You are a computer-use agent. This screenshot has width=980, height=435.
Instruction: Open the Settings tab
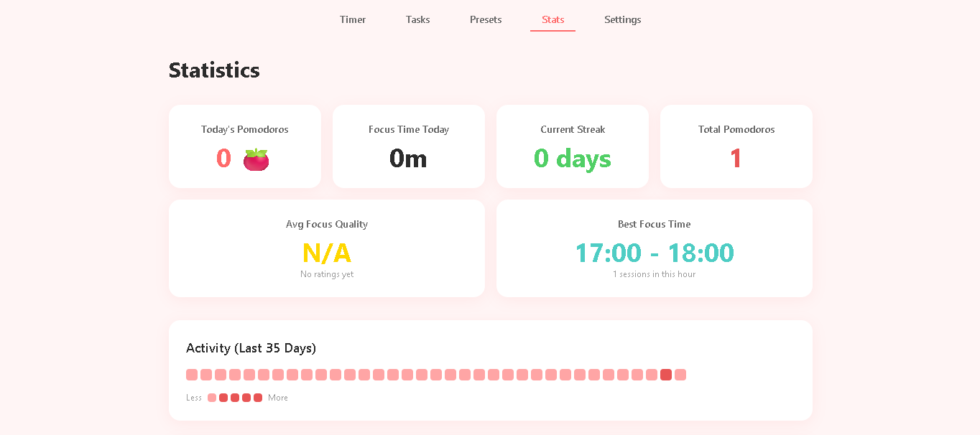tap(622, 19)
